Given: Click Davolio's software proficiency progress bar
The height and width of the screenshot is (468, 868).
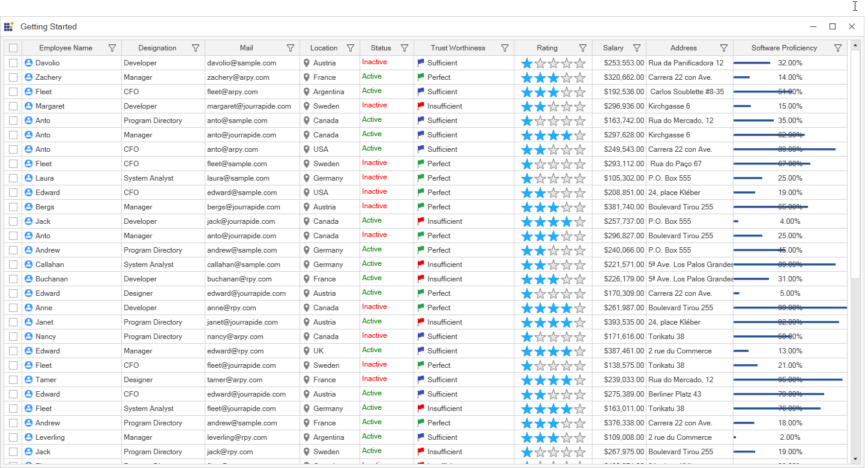Looking at the screenshot, I should click(752, 62).
